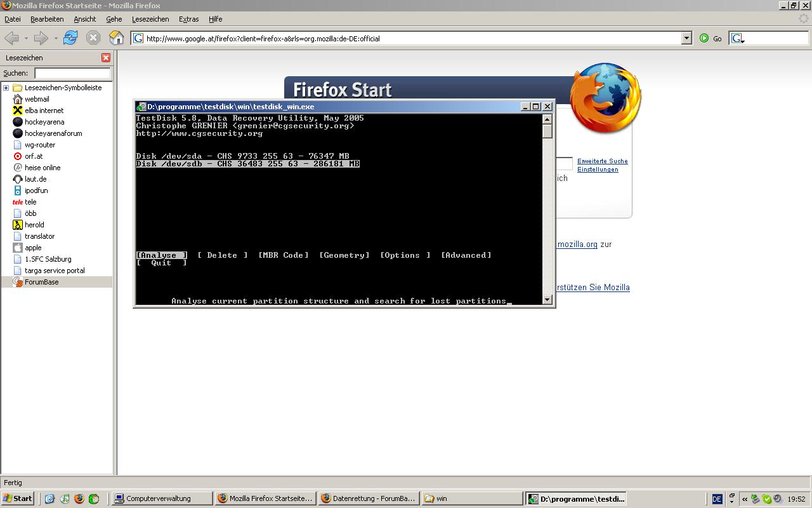
Task: Open the targa service portal bookmark
Action: click(x=55, y=271)
